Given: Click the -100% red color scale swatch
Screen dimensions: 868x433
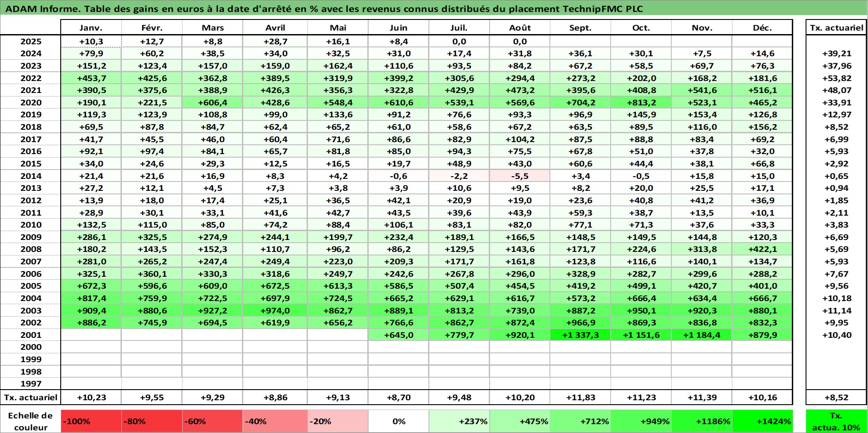Looking at the screenshot, I should (x=91, y=421).
